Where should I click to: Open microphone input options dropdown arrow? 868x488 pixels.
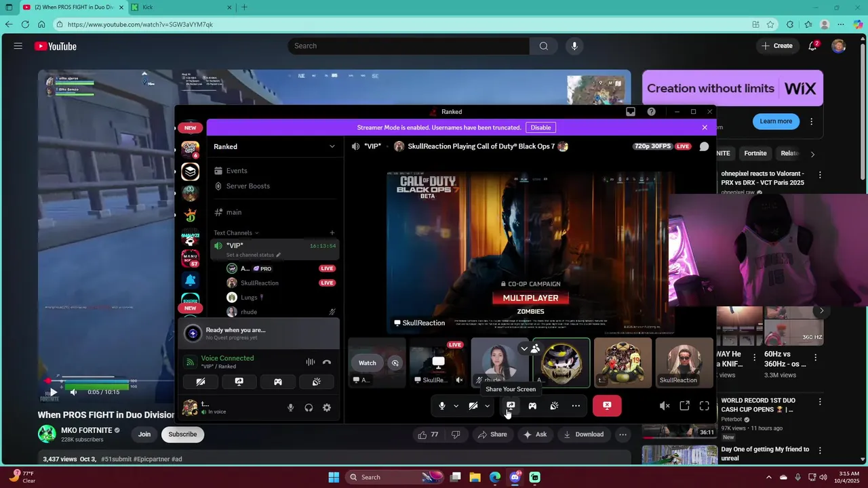pos(456,406)
